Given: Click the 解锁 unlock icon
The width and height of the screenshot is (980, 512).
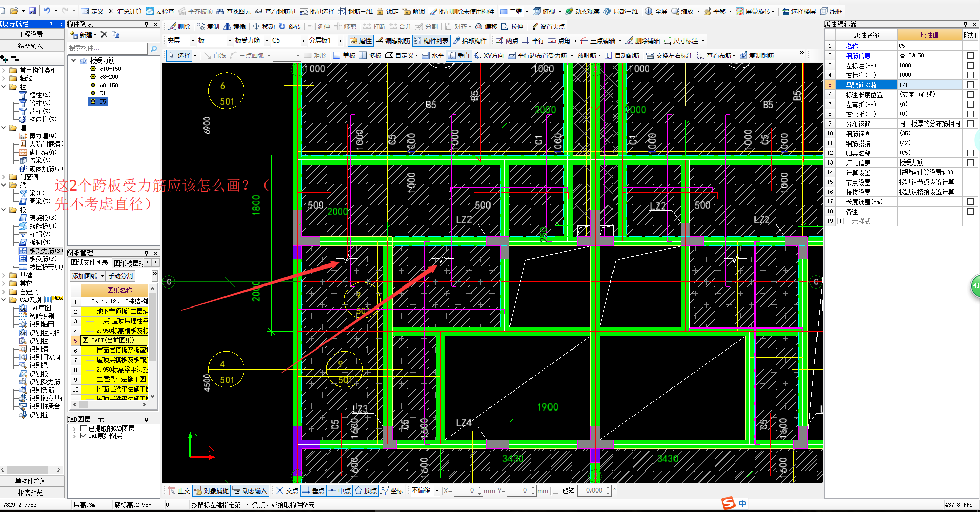Looking at the screenshot, I should [414, 11].
